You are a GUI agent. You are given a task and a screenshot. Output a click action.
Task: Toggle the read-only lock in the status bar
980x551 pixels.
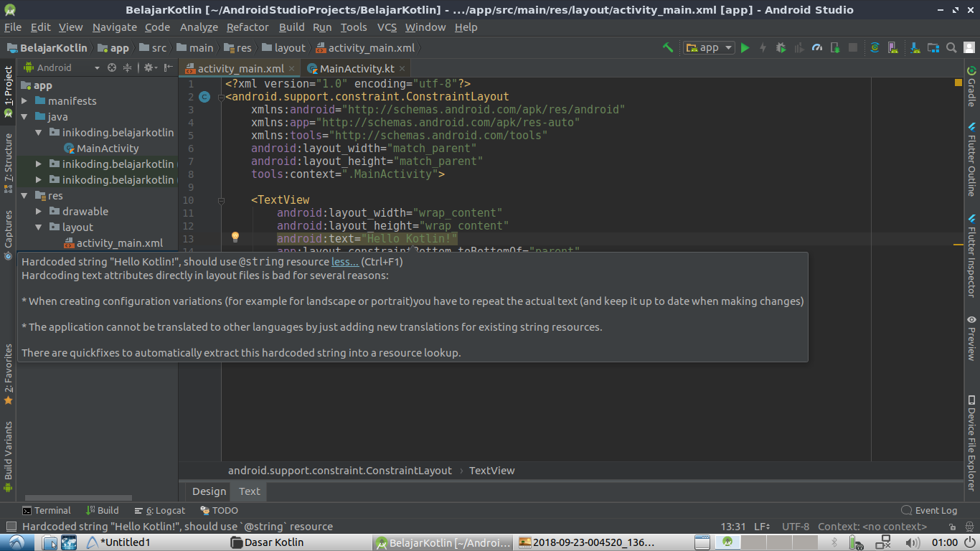pos(953,526)
